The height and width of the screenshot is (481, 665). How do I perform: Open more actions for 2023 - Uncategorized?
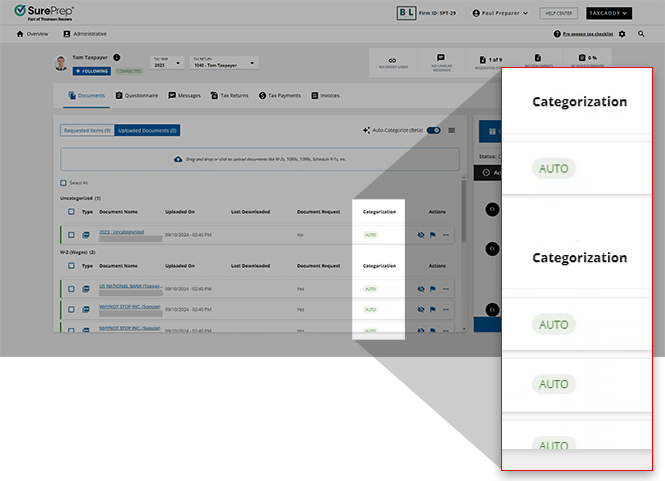tap(446, 235)
